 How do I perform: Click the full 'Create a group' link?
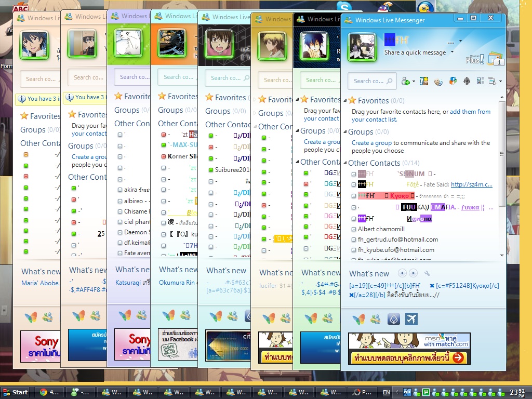(371, 143)
